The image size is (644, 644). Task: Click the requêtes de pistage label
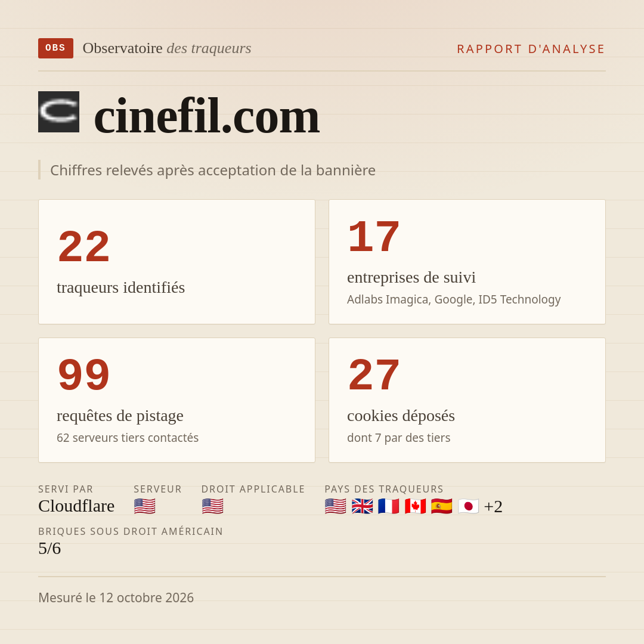(x=120, y=416)
